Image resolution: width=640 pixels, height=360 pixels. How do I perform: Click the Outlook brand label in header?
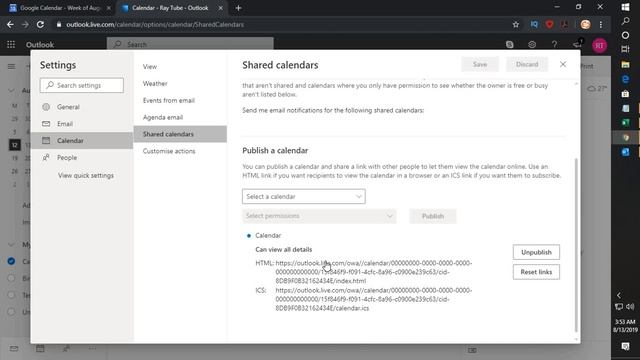pyautogui.click(x=40, y=44)
